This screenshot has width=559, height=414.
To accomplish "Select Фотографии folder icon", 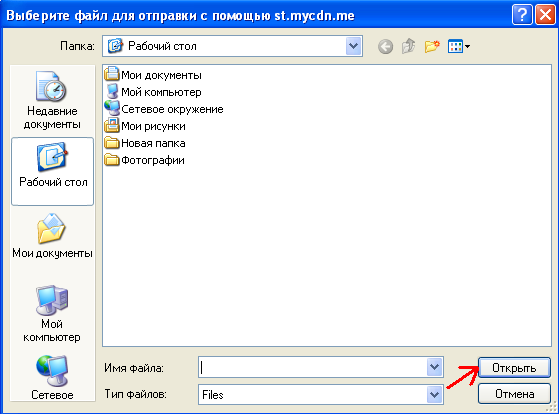I will [x=112, y=159].
